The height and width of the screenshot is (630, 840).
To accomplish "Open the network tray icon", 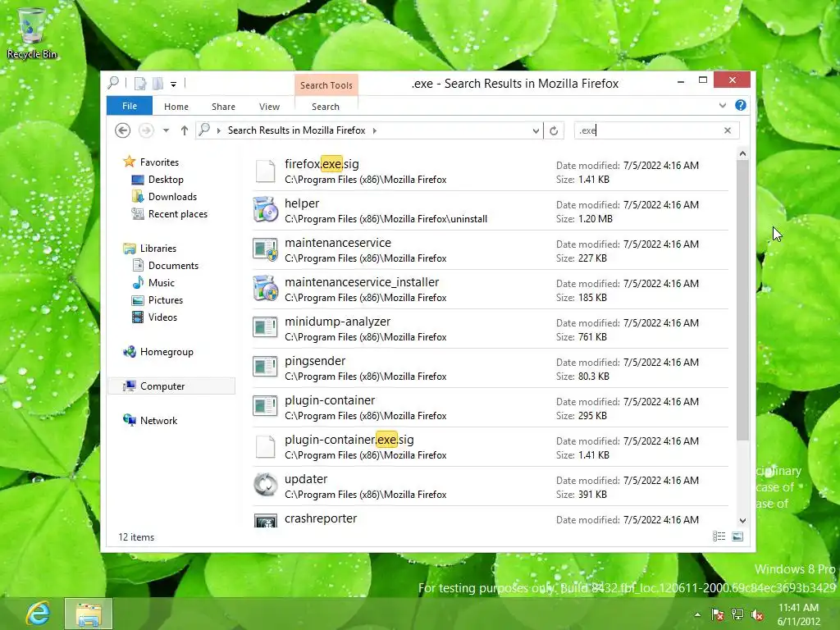I will click(737, 614).
